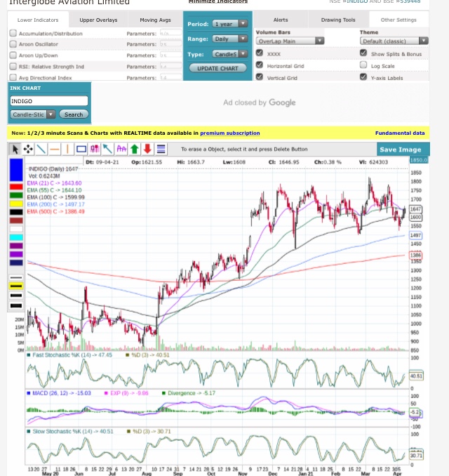The width and height of the screenshot is (449, 476).
Task: Expand the Range dropdown set to Daily
Action: pos(230,39)
